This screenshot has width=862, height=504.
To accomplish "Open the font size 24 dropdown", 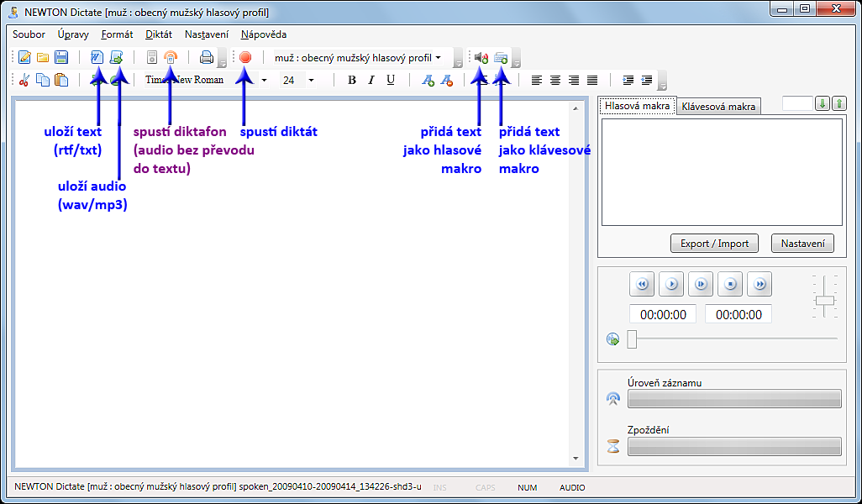I will coord(311,81).
